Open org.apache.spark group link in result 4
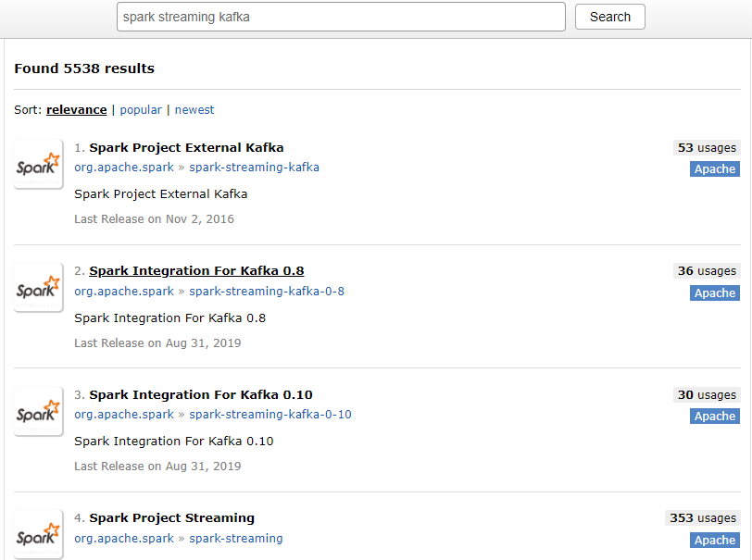This screenshot has height=560, width=752. click(x=124, y=538)
